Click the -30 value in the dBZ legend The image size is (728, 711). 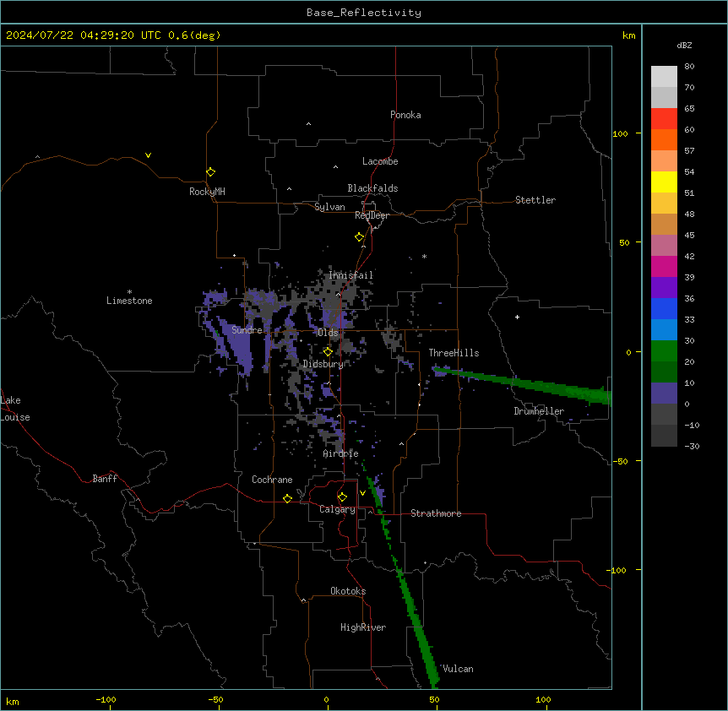692,447
